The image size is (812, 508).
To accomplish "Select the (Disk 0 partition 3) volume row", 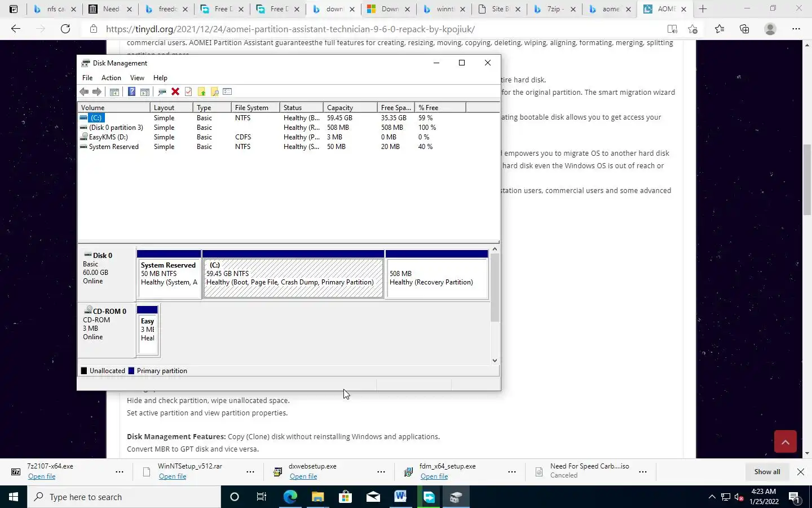I will coord(289,128).
